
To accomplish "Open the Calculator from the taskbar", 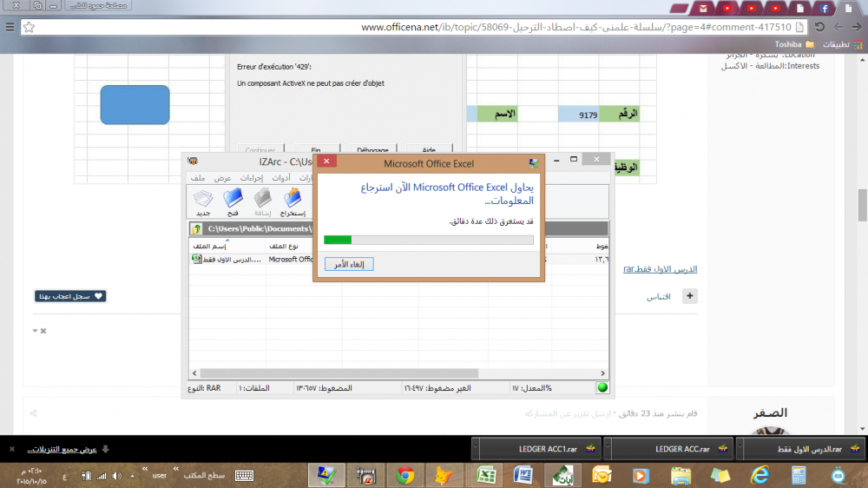I will coord(799,475).
